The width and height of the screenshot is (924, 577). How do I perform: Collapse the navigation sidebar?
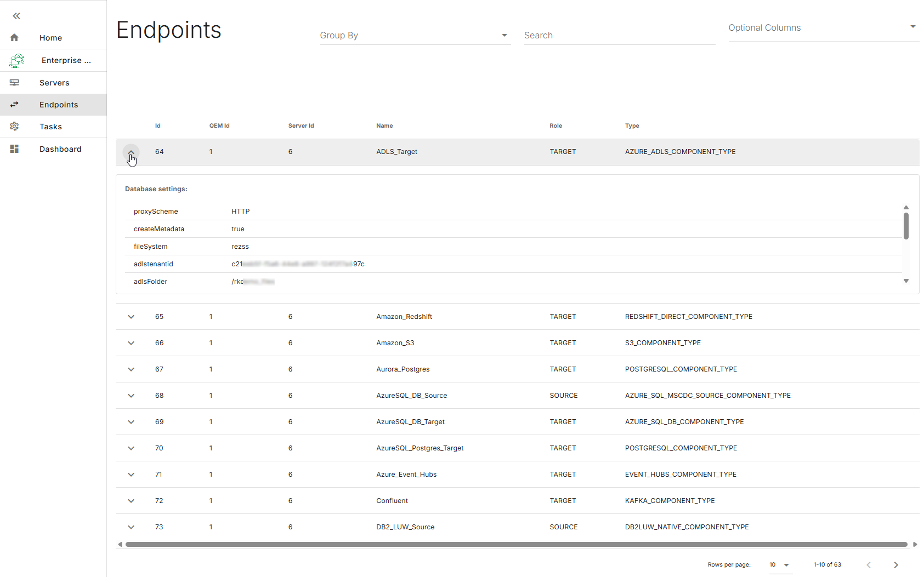point(16,16)
